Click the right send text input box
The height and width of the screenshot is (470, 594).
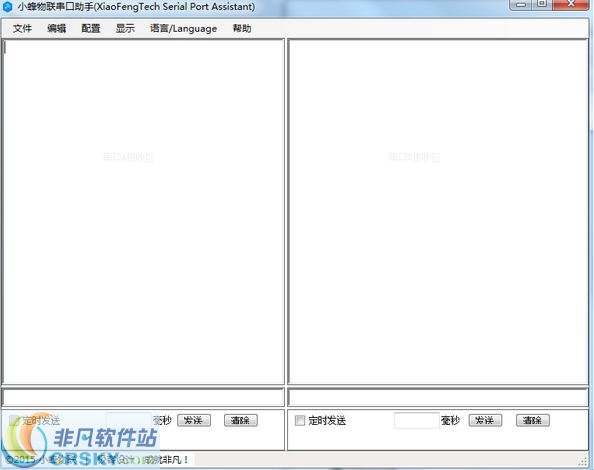[x=438, y=398]
